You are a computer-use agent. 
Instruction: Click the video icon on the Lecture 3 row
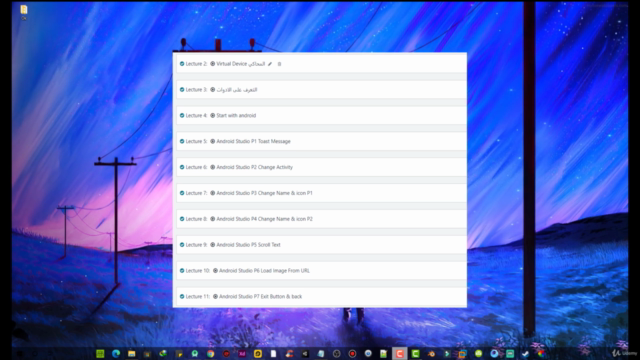pyautogui.click(x=213, y=90)
